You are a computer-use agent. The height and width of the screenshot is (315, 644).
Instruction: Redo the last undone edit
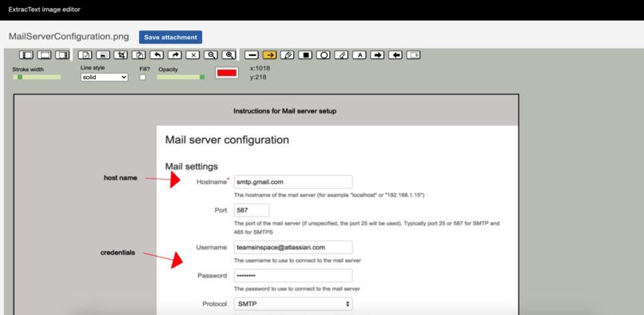(175, 55)
